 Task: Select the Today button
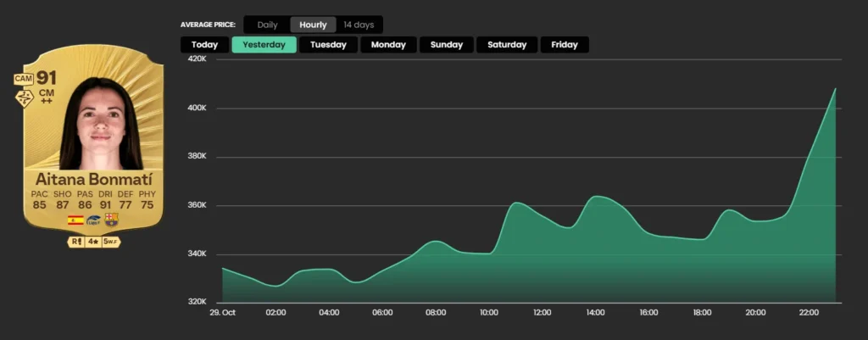(205, 45)
